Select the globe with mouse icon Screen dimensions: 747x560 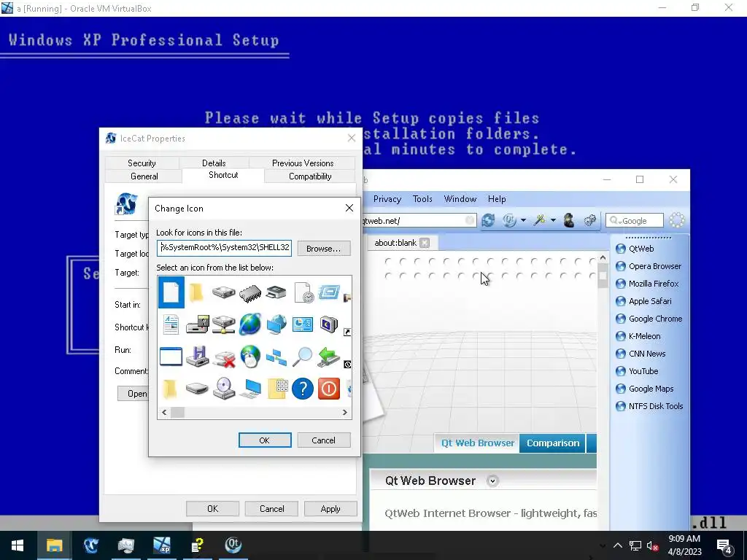tap(249, 356)
